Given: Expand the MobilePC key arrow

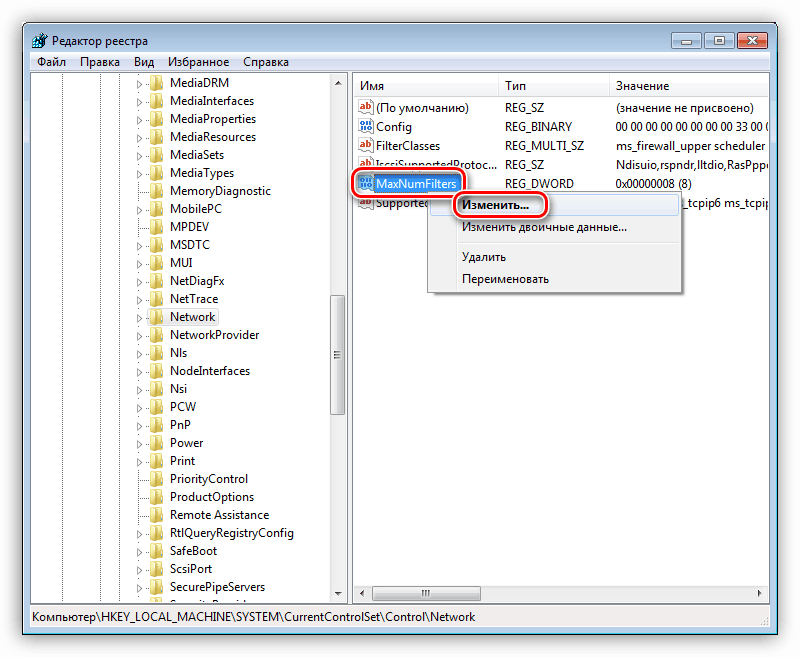Looking at the screenshot, I should (139, 210).
